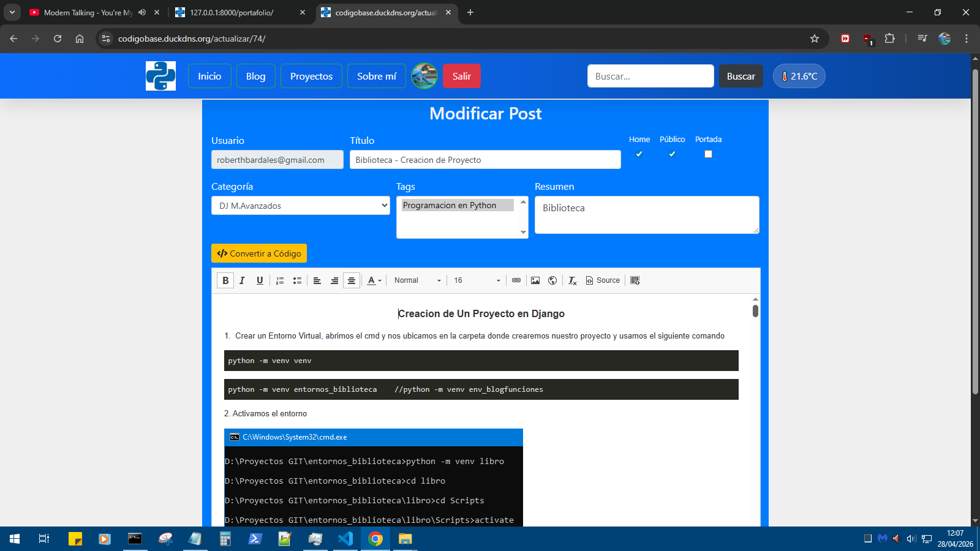Open the Blog section
This screenshot has height=551, width=980.
click(x=256, y=76)
